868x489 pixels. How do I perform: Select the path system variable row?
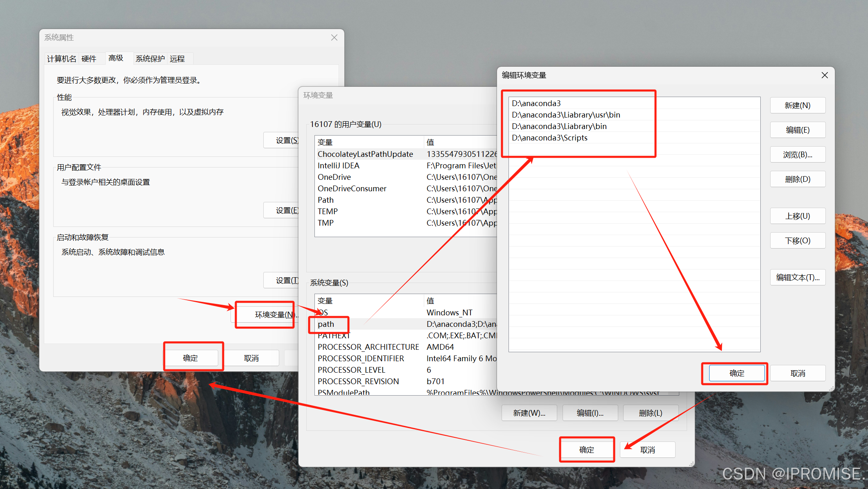[x=326, y=324]
